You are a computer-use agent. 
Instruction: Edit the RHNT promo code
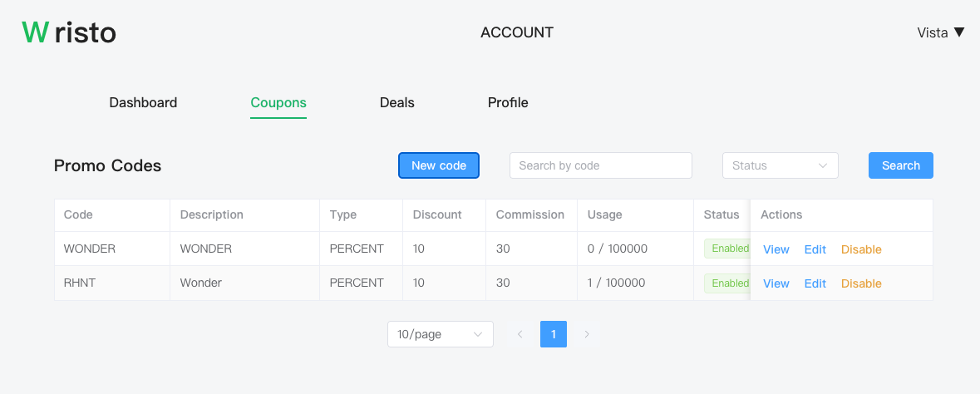pyautogui.click(x=815, y=283)
